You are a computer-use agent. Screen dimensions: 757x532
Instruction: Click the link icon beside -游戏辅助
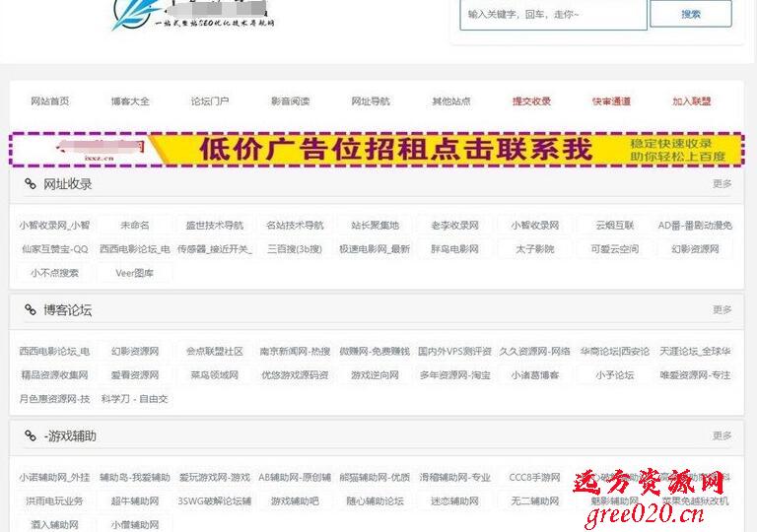(31, 435)
